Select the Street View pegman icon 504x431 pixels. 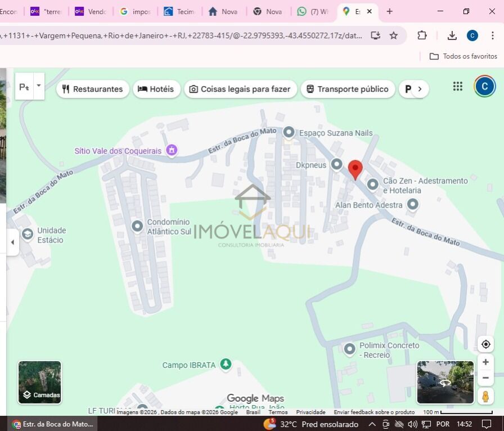[485, 396]
